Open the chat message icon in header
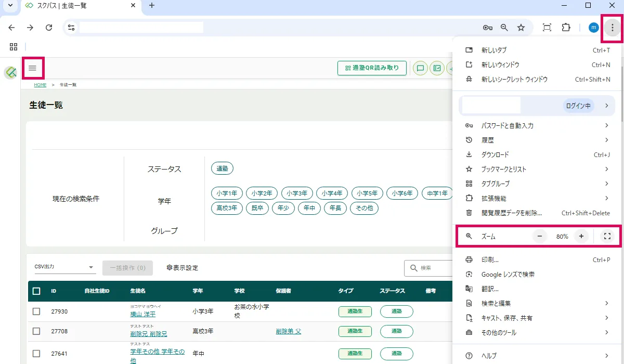This screenshot has width=624, height=364. coord(420,68)
